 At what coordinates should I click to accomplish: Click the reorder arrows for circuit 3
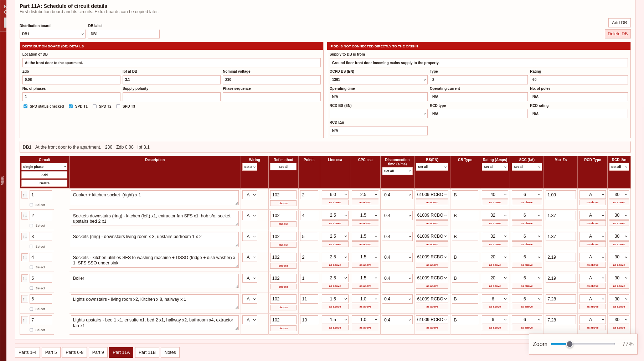coord(25,237)
